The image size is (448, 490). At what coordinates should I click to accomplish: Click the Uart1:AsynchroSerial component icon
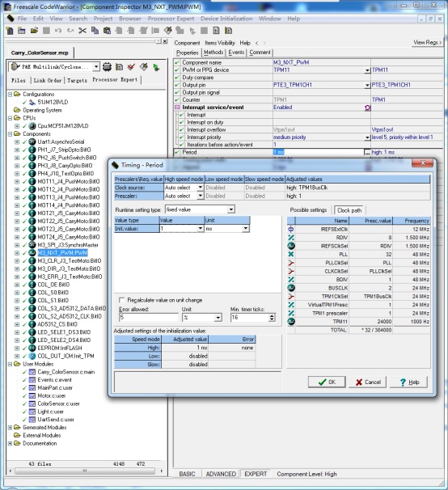pyautogui.click(x=32, y=142)
